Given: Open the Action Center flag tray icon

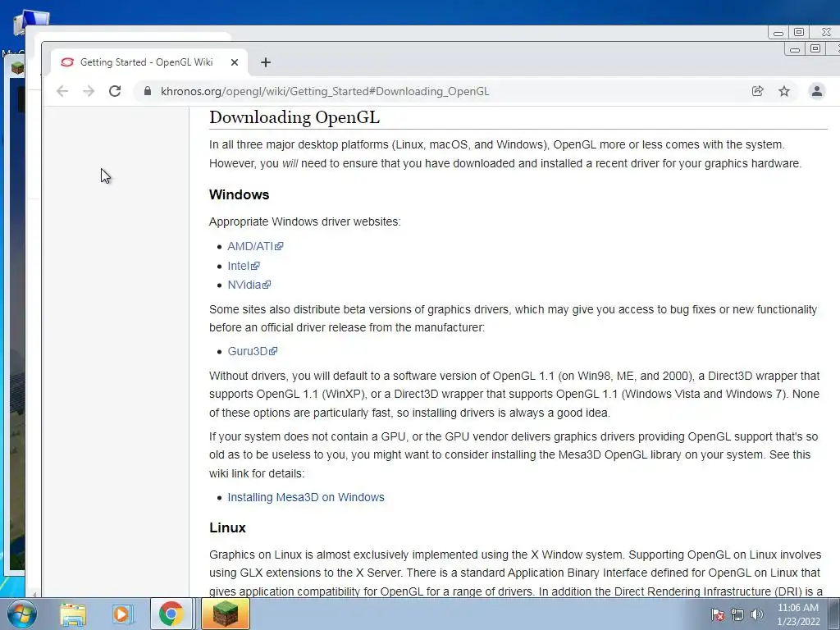Looking at the screenshot, I should [717, 614].
